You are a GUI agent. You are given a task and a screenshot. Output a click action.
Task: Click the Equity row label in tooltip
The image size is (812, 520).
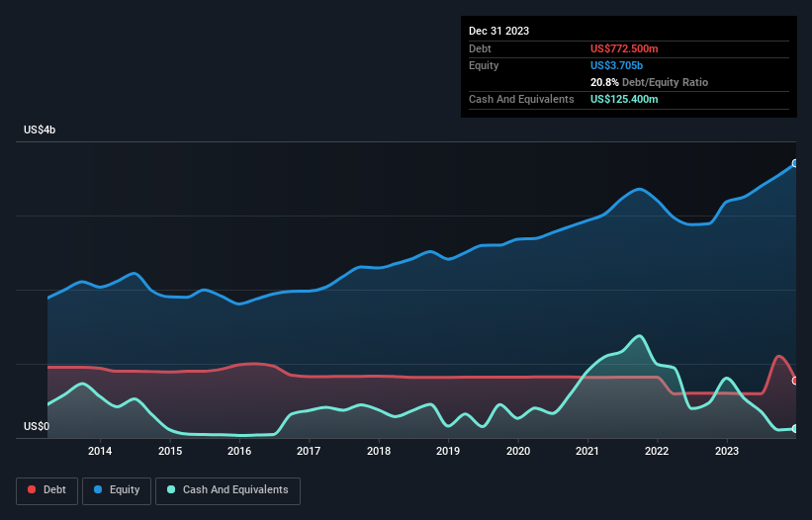click(x=484, y=65)
